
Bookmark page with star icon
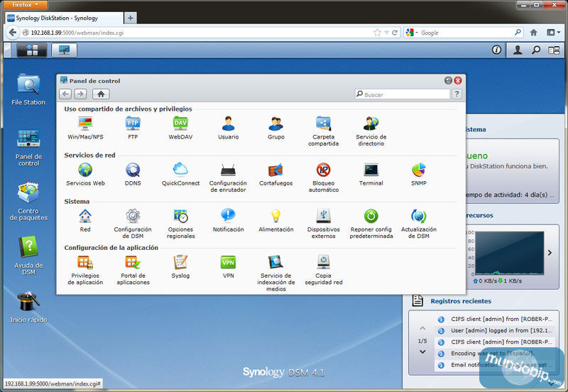point(377,33)
